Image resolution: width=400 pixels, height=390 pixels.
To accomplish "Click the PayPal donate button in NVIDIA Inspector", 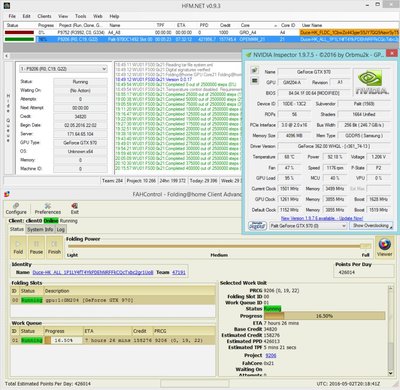I will [x=257, y=226].
